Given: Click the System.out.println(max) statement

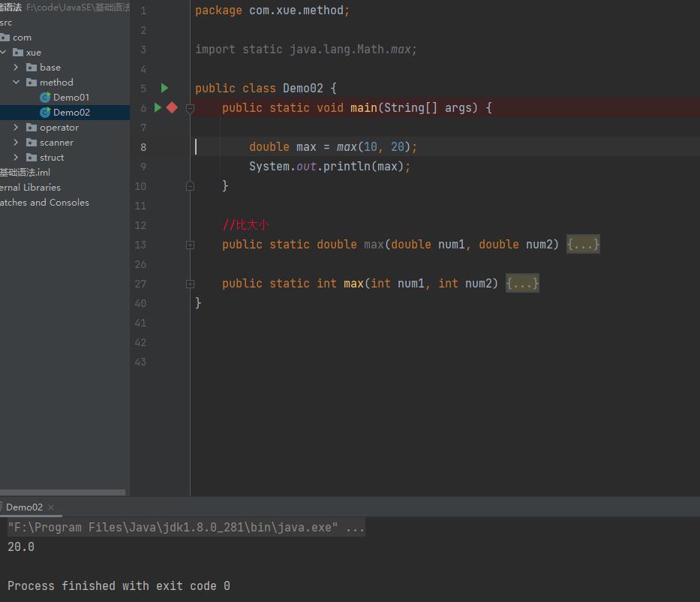Looking at the screenshot, I should [x=329, y=166].
